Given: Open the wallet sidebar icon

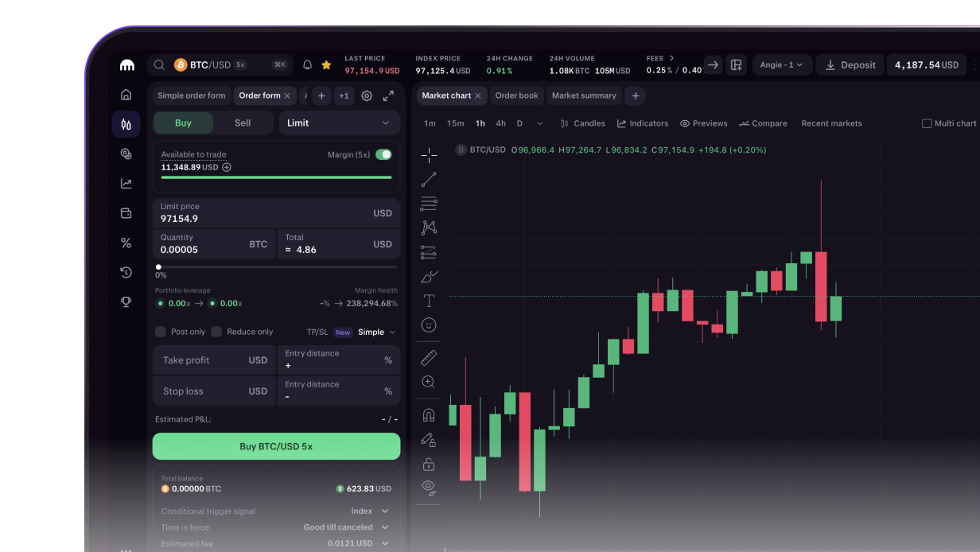Looking at the screenshot, I should (126, 213).
